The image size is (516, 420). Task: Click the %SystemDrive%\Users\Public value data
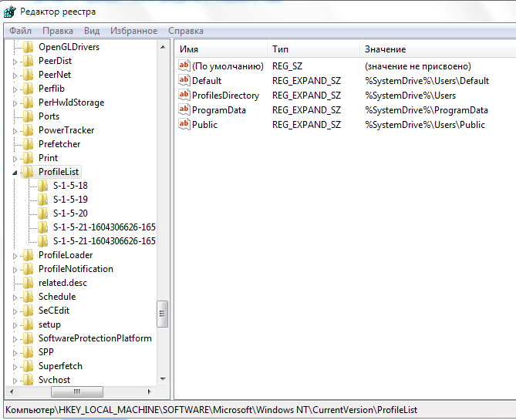click(x=425, y=125)
